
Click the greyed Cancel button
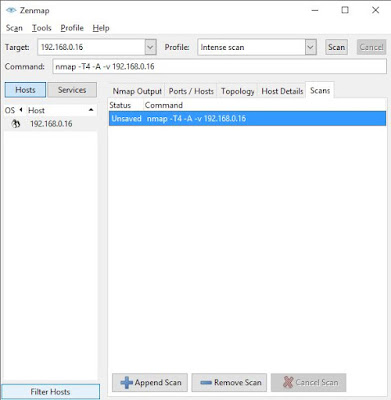(x=371, y=47)
